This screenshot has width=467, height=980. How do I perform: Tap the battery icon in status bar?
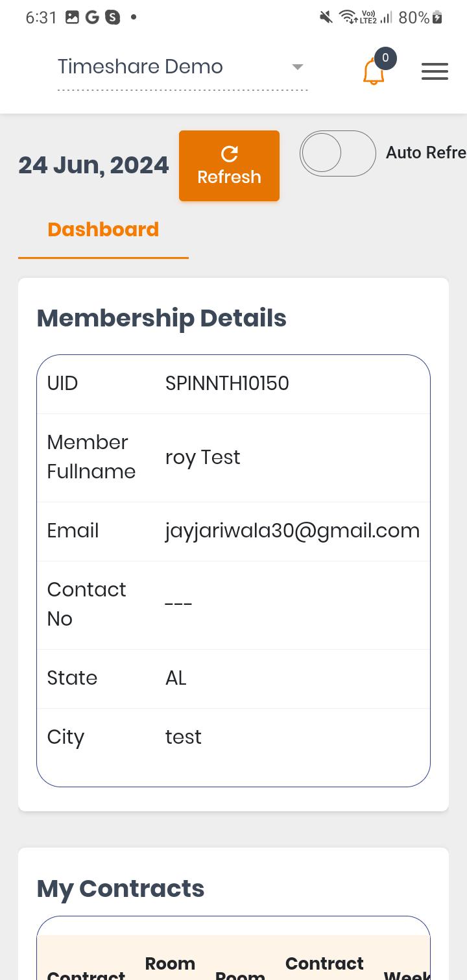click(438, 18)
